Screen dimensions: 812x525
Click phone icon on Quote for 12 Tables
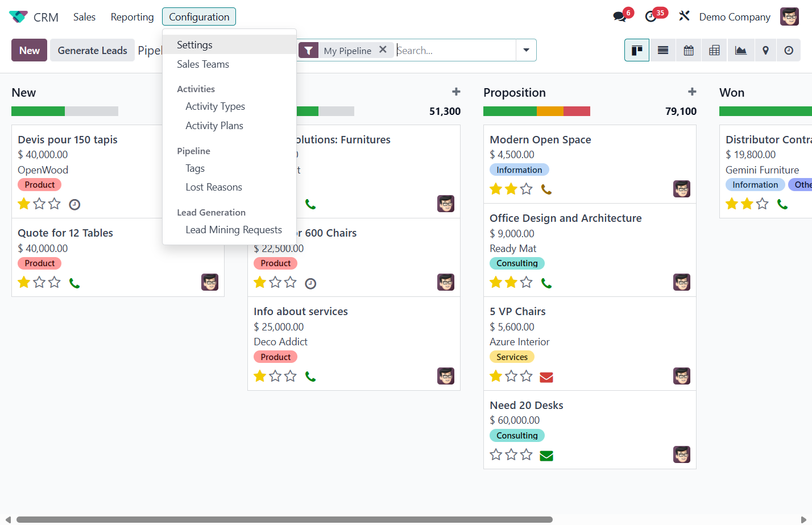coord(74,283)
